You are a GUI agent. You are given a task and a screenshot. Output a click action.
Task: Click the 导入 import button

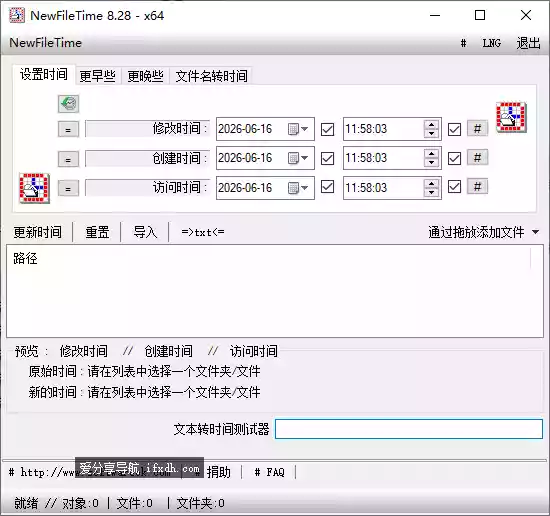pos(145,232)
